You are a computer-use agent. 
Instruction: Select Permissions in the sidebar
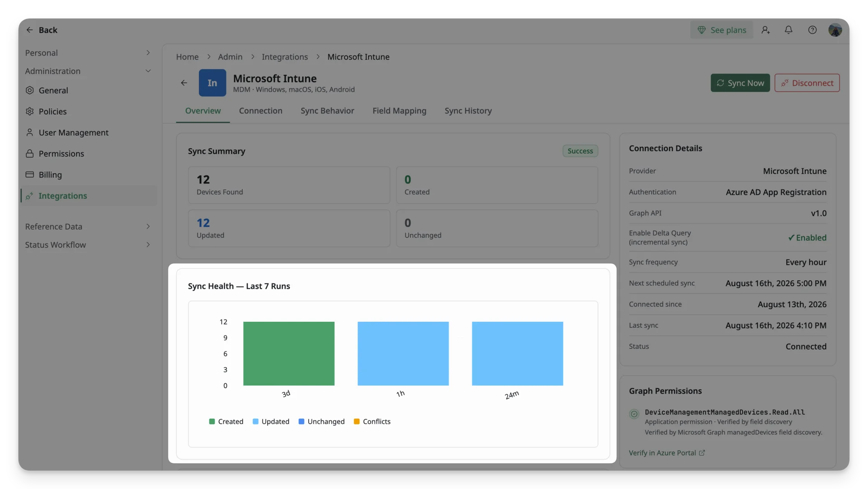[89, 154]
